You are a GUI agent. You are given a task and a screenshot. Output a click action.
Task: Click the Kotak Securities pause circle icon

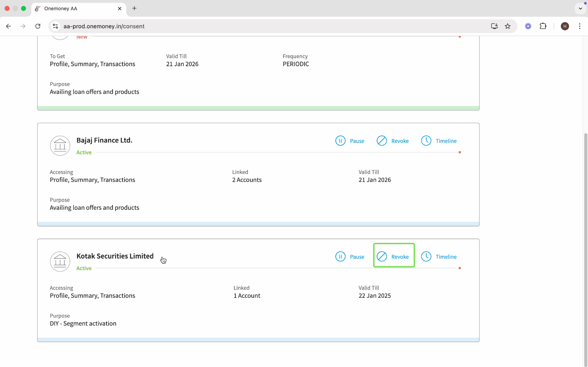click(340, 256)
